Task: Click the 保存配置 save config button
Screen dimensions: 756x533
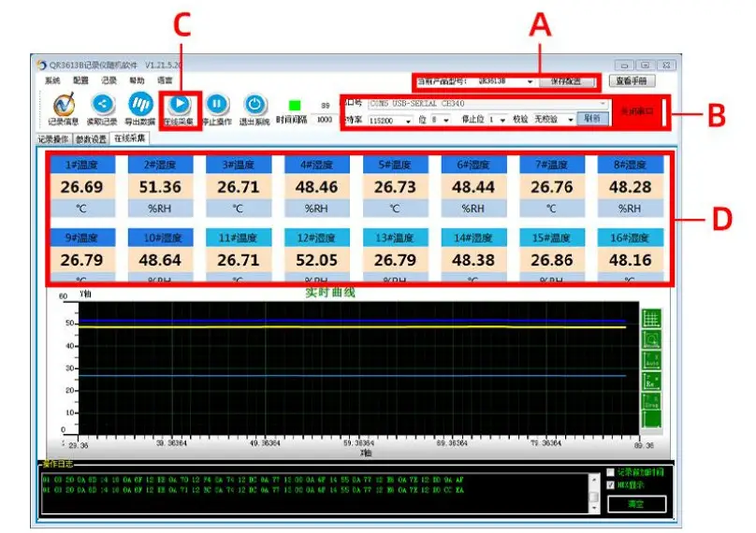Action: click(566, 81)
